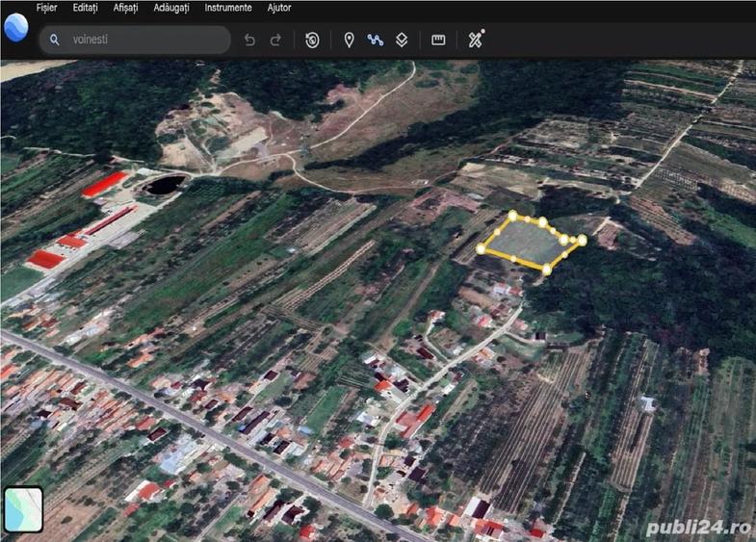Open the Fișier menu
756x542 pixels.
pos(47,8)
